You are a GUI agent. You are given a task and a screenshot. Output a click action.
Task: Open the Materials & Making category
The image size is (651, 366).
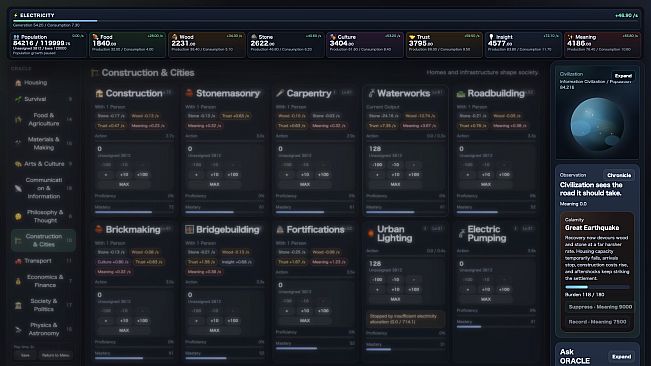click(x=43, y=144)
